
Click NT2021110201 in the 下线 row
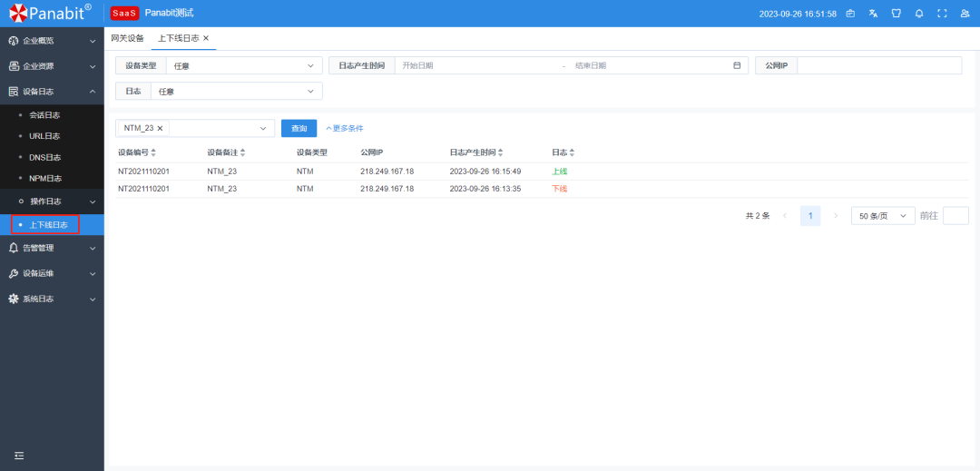(x=143, y=189)
